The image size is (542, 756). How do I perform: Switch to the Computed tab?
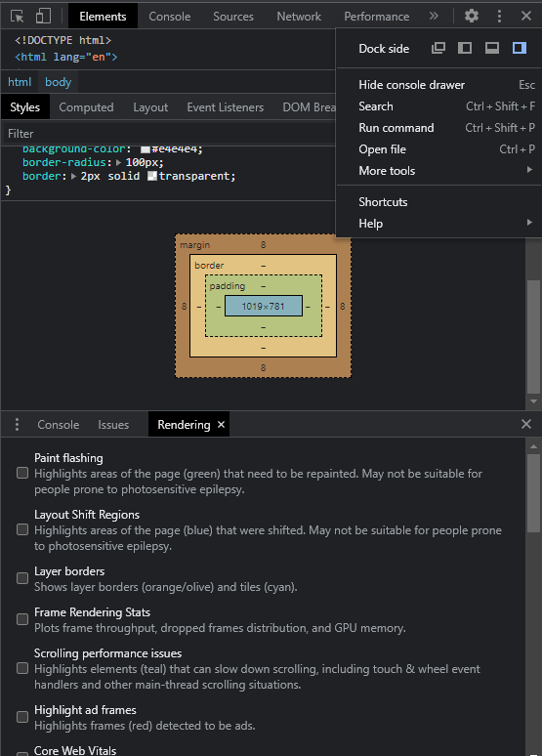click(x=86, y=107)
